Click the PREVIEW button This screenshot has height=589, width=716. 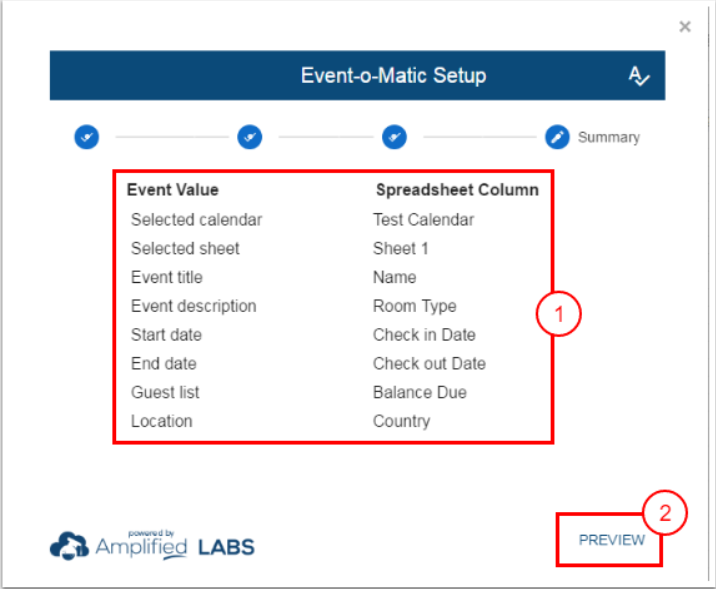(611, 540)
